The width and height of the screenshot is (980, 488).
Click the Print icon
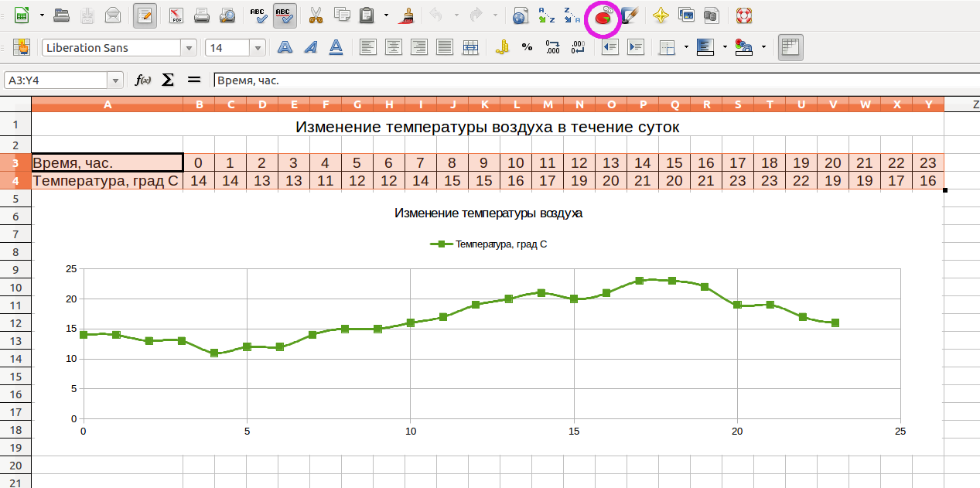(x=202, y=15)
